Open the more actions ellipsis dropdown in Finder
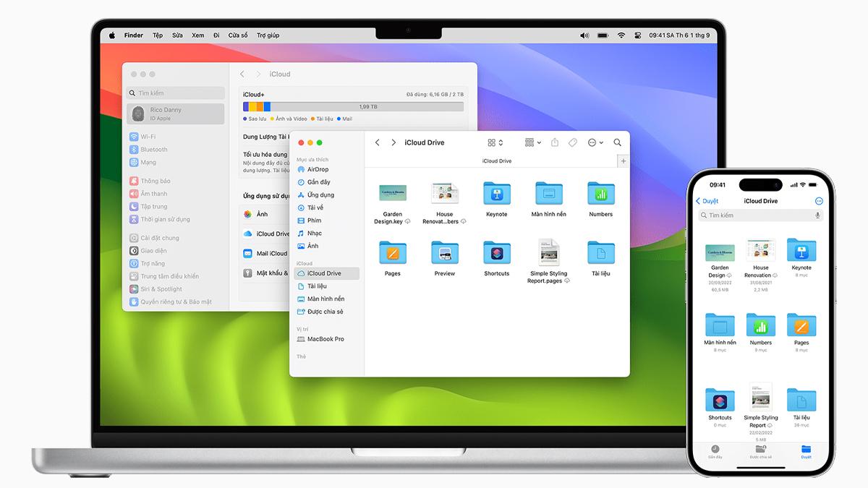 [595, 142]
